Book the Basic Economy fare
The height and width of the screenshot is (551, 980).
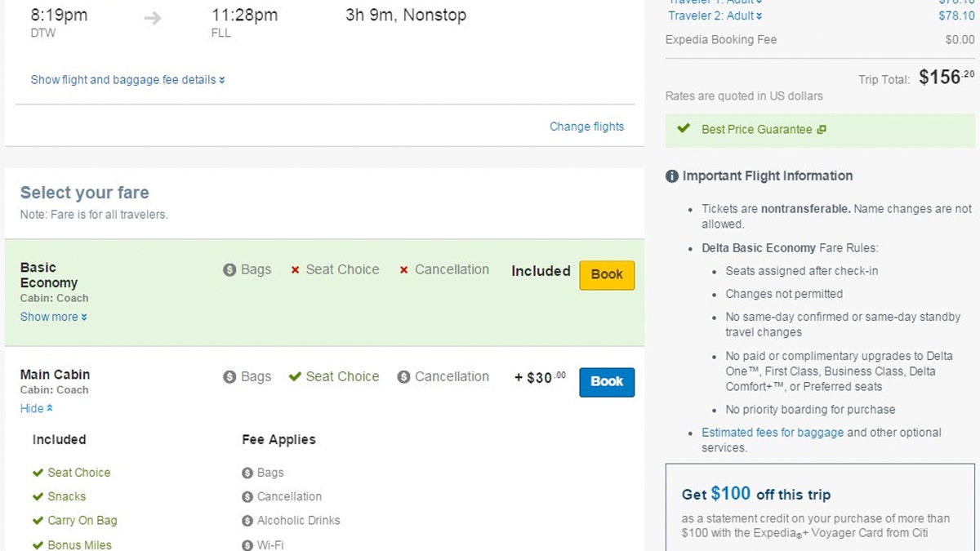[x=606, y=275]
